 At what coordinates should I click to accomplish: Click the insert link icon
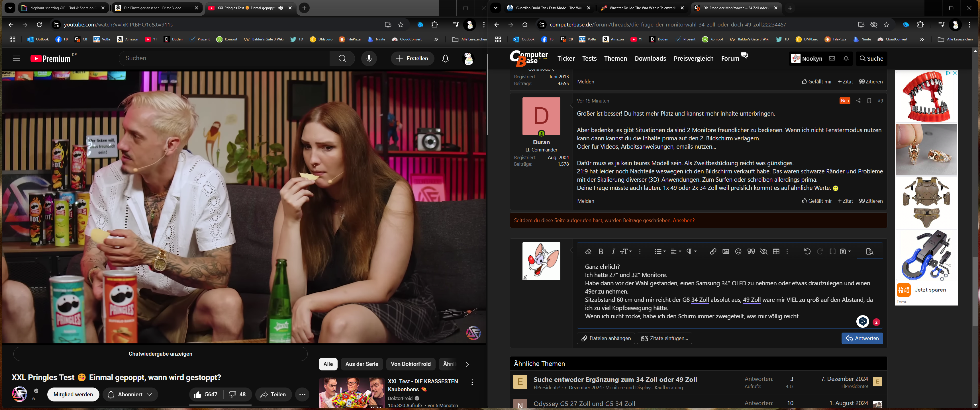713,251
